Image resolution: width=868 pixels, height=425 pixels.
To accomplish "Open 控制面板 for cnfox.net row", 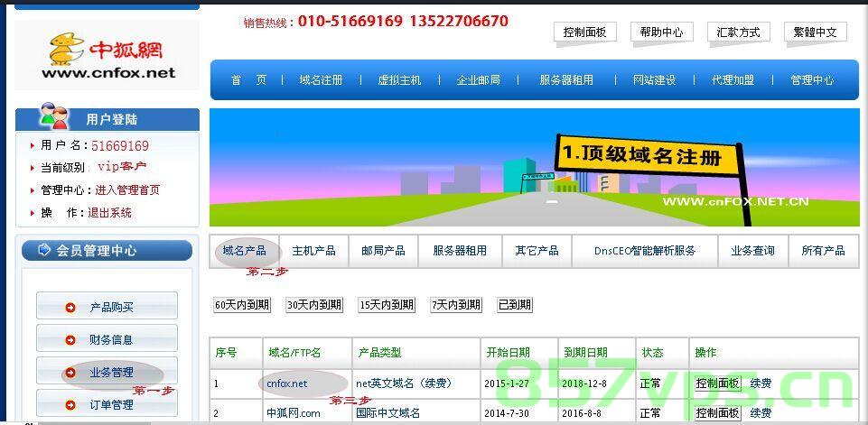I will (x=718, y=383).
